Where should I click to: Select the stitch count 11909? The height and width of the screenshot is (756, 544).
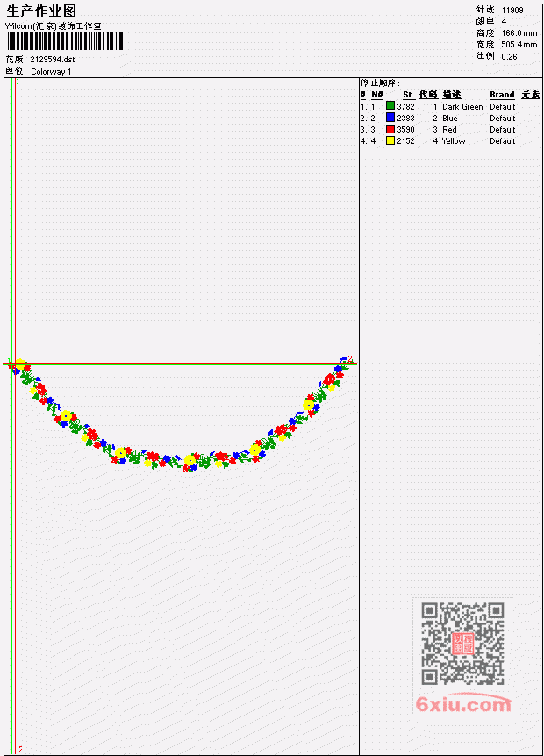[x=512, y=11]
